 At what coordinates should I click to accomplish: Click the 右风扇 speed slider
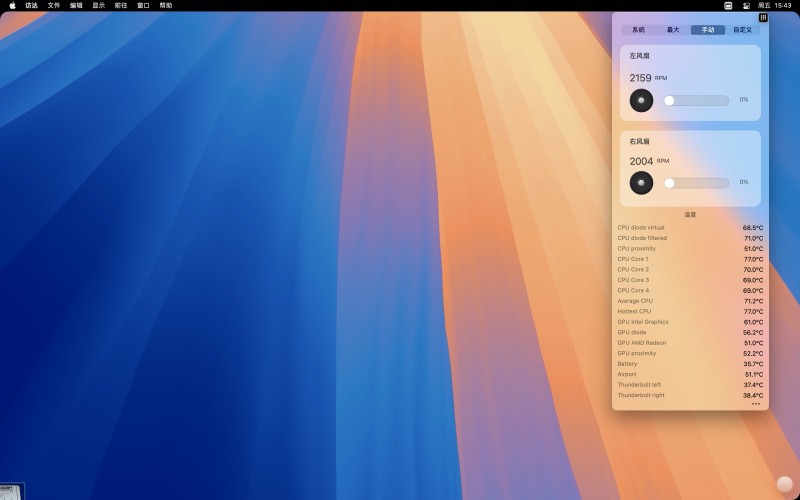coord(696,183)
